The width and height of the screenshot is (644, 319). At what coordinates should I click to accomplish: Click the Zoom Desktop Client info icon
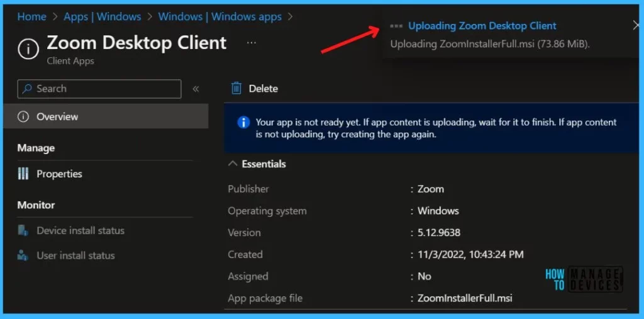[28, 49]
